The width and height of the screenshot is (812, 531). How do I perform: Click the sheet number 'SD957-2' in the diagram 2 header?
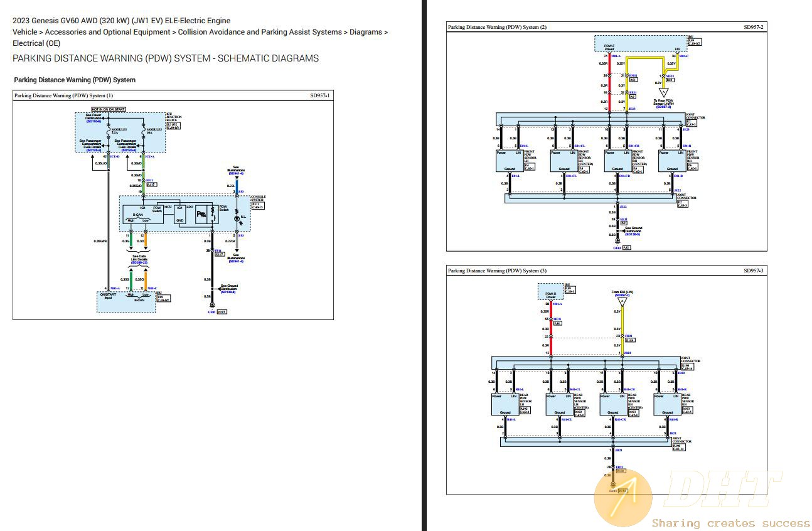(x=754, y=27)
